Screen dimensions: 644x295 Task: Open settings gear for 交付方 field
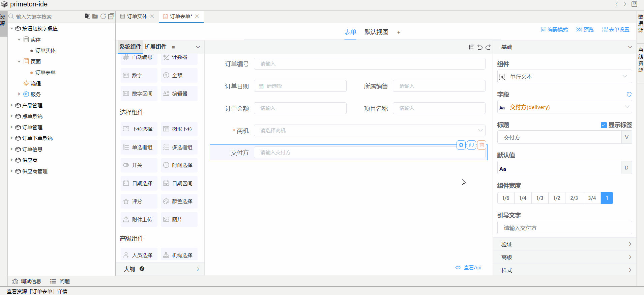coord(461,145)
